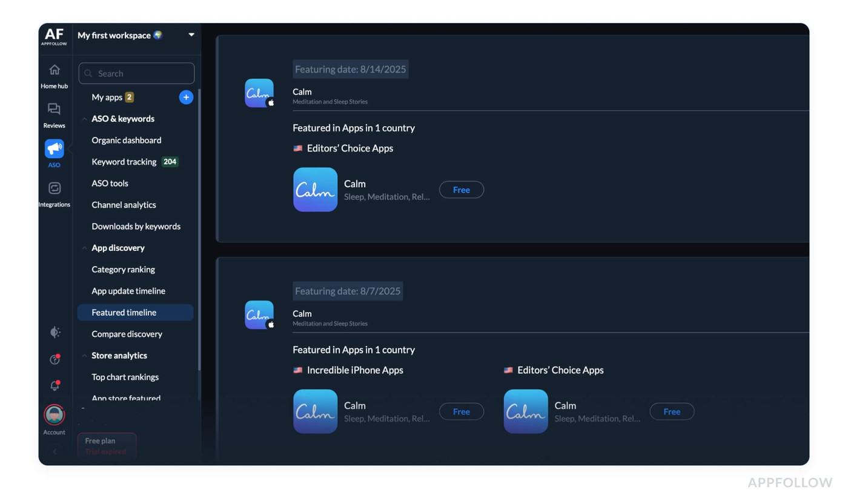Open the Reviews section
Screen dimensions: 848x504
(54, 113)
